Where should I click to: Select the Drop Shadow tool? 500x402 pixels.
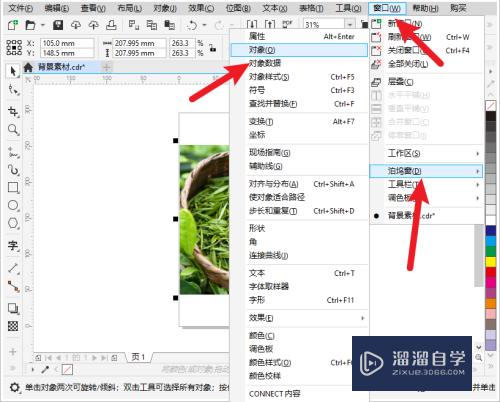coord(13,308)
